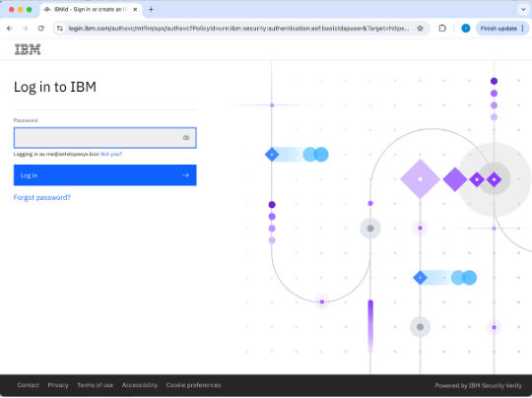Toggle password visibility eye icon

(x=186, y=138)
